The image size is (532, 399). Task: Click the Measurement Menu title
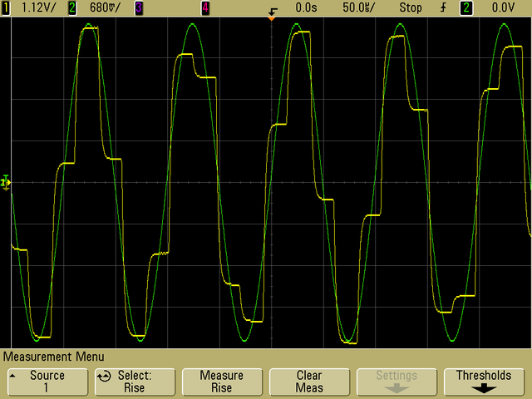point(53,357)
